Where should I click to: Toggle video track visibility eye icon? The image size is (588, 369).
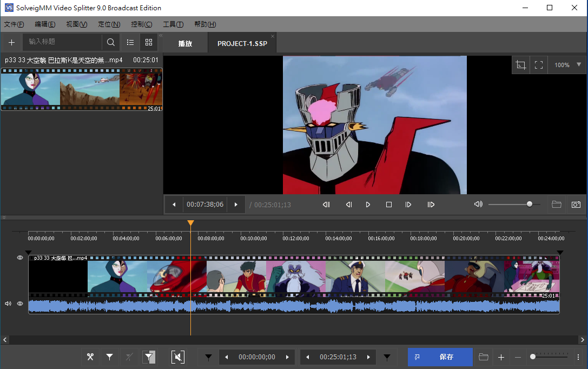click(x=20, y=258)
